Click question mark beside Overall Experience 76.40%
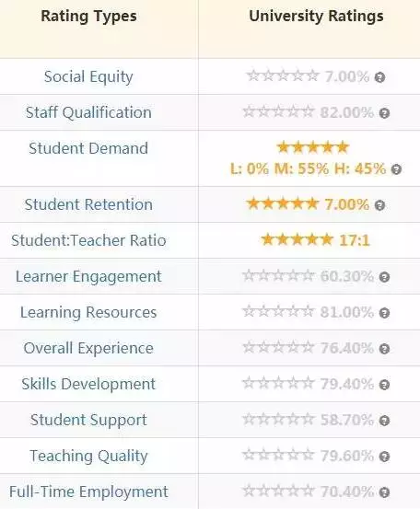The height and width of the screenshot is (509, 420). (384, 349)
